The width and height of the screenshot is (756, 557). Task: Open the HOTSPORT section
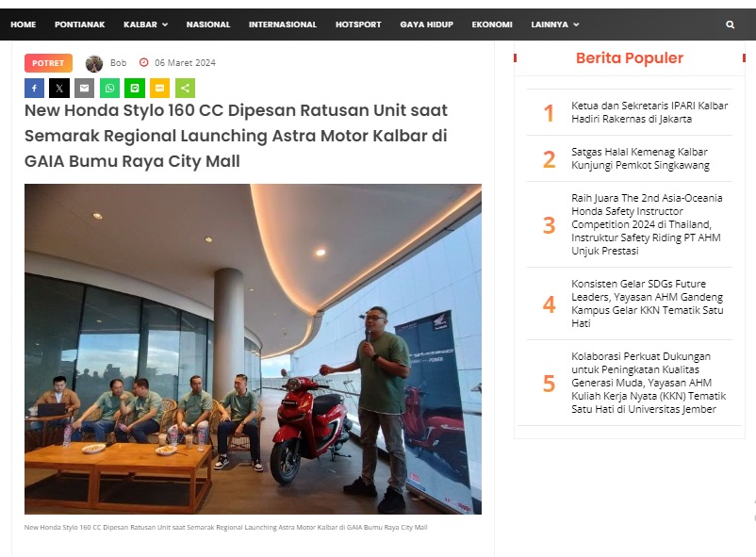(x=358, y=25)
